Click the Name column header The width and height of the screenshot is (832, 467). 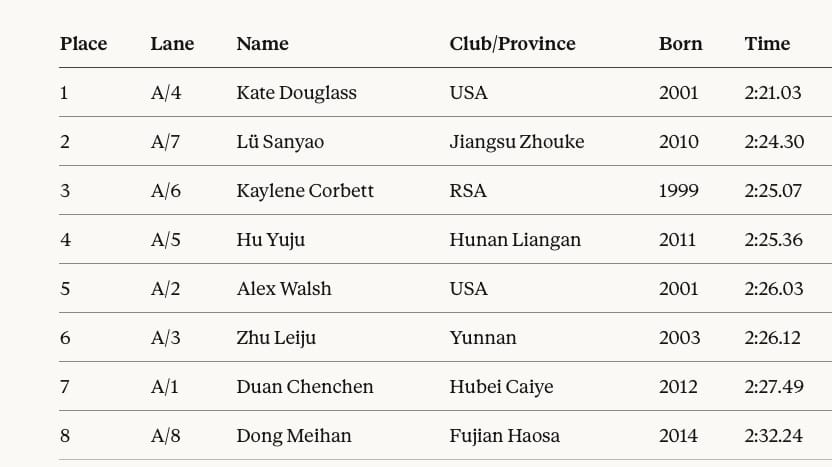tap(262, 44)
